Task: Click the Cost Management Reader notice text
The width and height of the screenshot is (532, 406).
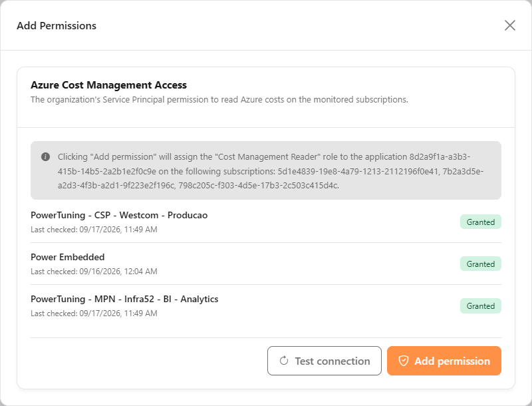Action: point(271,171)
